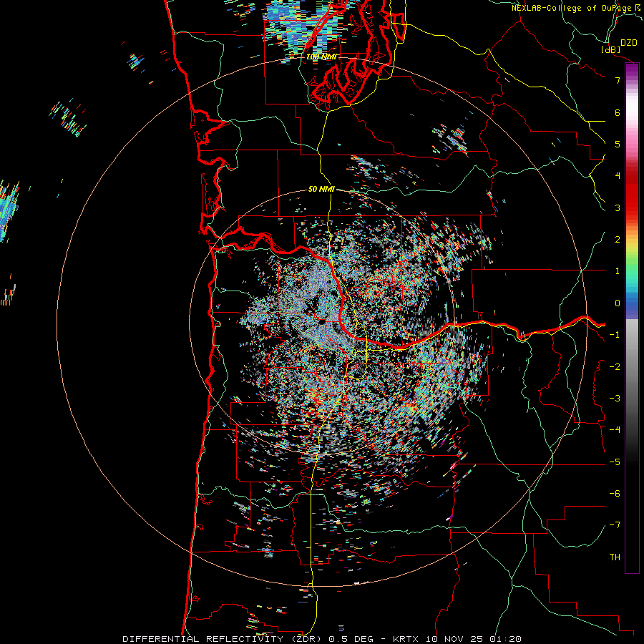The height and width of the screenshot is (644, 644).
Task: Click the -4 value on the legend
Action: click(615, 430)
